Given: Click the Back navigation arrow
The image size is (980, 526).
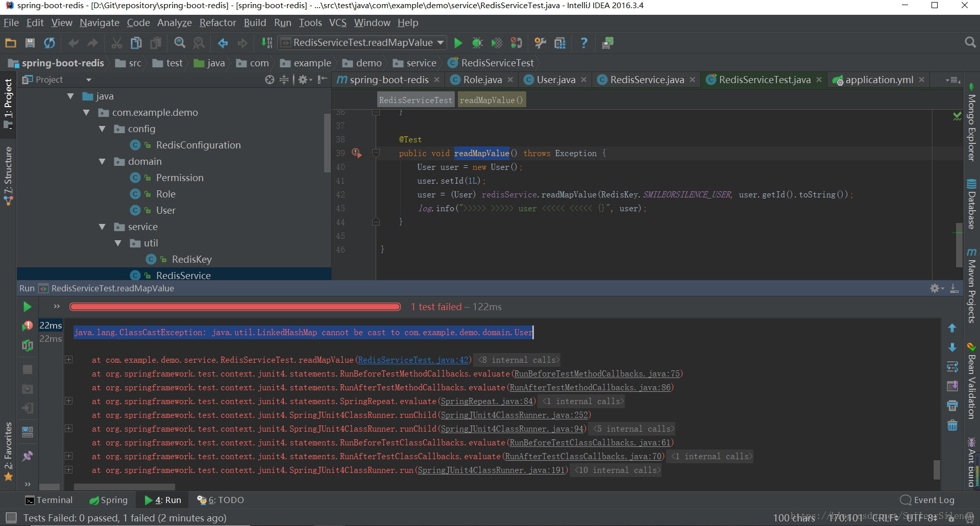Looking at the screenshot, I should click(223, 43).
